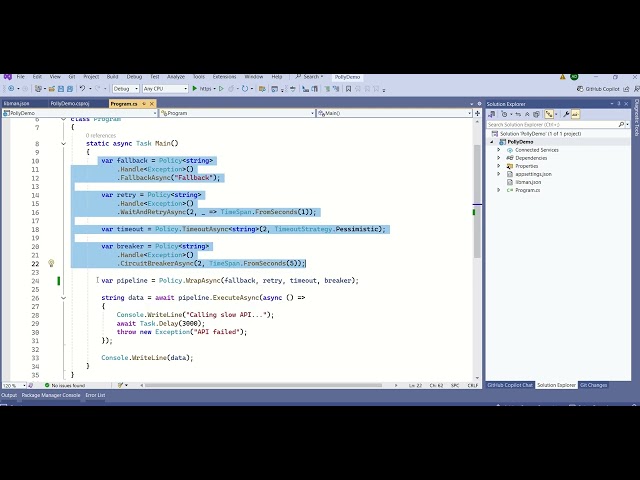Screen dimensions: 640x480
Task: Click the Solution Explorer search magnifier icon
Action: click(621, 124)
